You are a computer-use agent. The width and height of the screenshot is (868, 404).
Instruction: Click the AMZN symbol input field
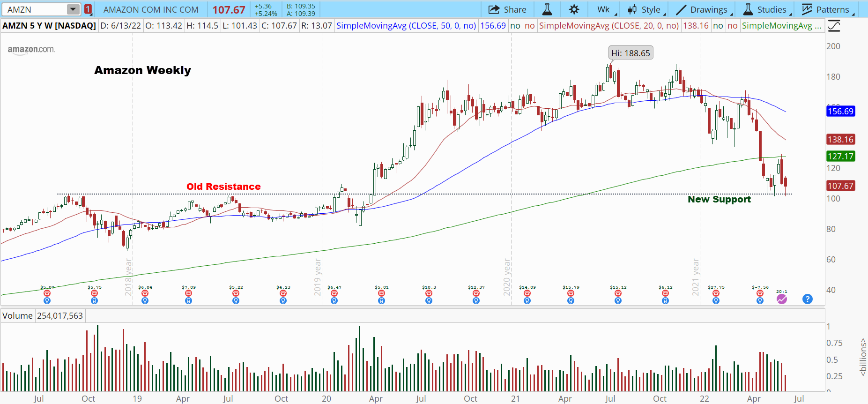pyautogui.click(x=35, y=9)
